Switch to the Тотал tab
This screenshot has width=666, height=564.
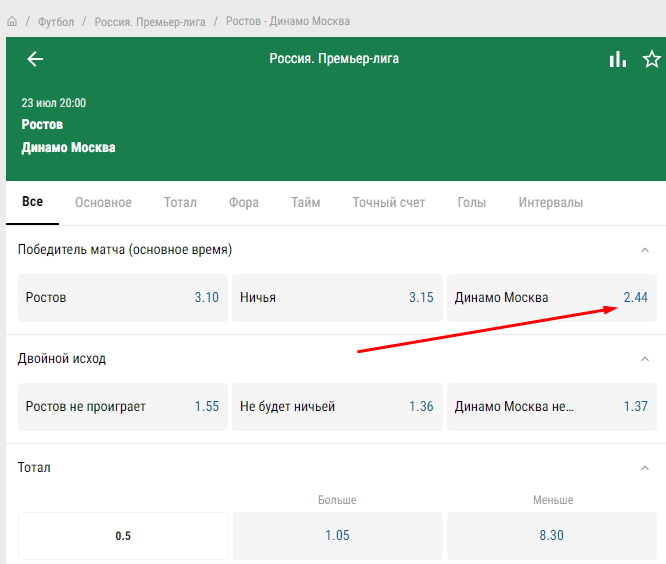[180, 203]
